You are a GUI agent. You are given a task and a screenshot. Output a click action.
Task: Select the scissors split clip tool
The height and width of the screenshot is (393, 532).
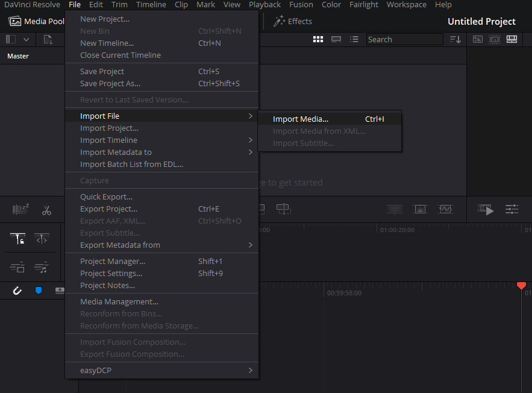(x=46, y=210)
